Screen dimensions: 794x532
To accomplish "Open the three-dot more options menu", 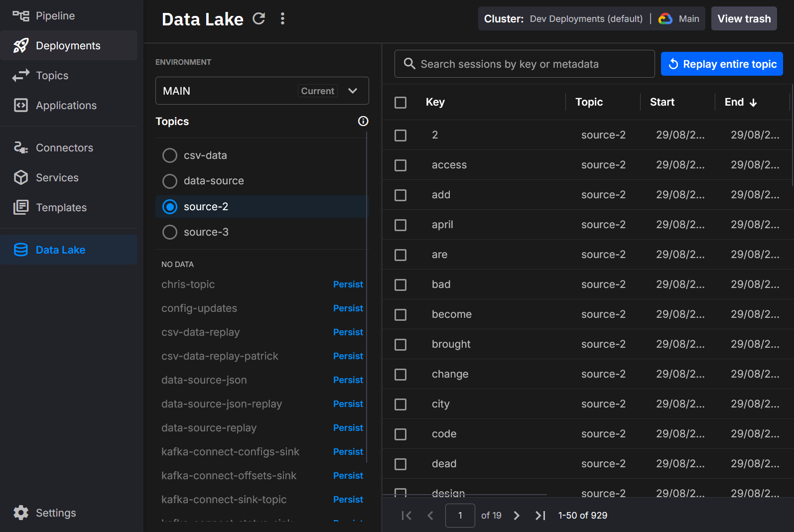I will [282, 19].
